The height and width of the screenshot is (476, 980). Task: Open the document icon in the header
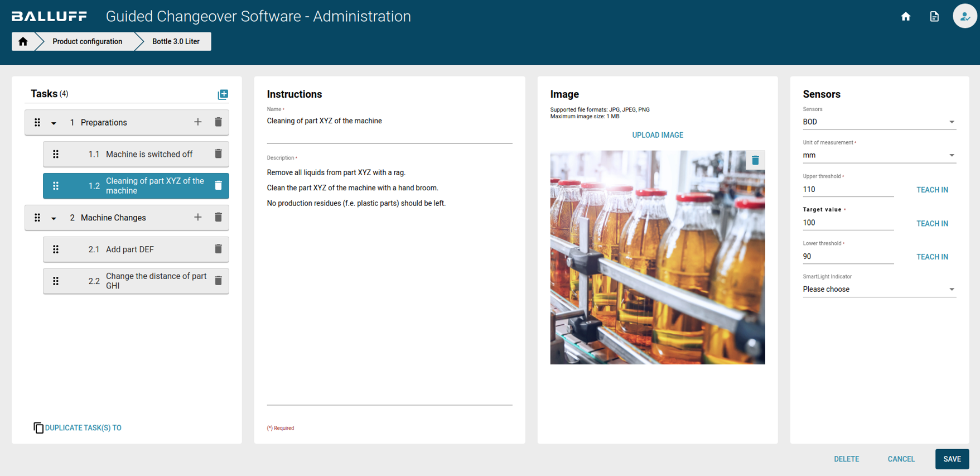tap(934, 17)
